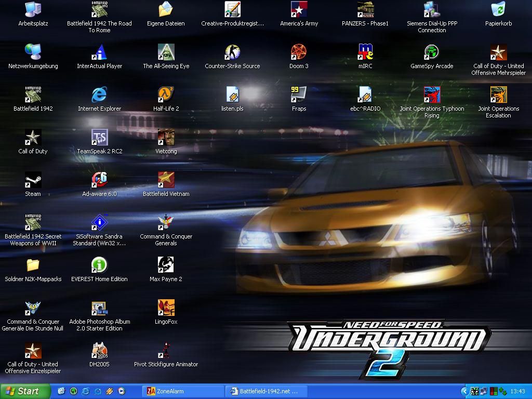Expand hidden system tray icons

click(x=464, y=391)
